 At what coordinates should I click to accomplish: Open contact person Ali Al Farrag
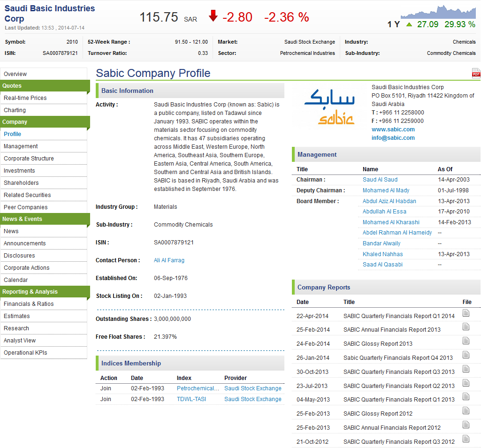[x=169, y=260]
